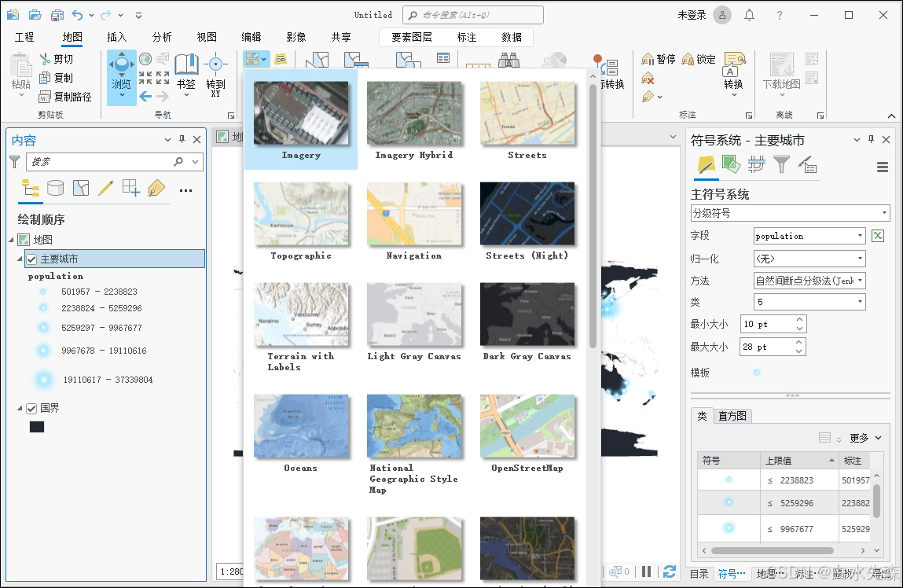Screen dimensions: 903x588
Task: Switch to the 目录 Catalog pane tab
Action: tap(699, 574)
